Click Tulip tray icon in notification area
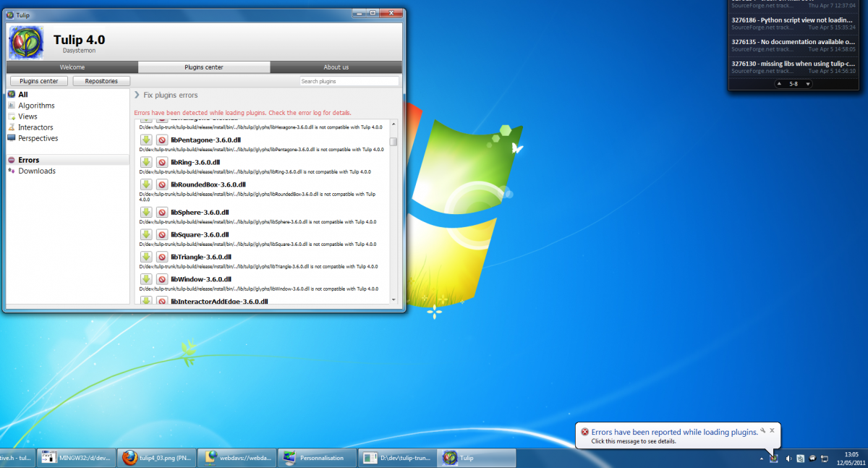The image size is (868, 468). [x=774, y=458]
